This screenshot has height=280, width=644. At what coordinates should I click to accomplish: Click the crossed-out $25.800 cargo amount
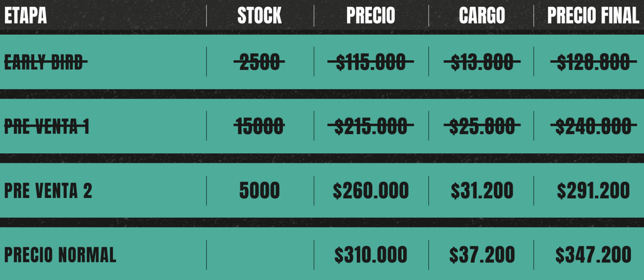(x=482, y=126)
